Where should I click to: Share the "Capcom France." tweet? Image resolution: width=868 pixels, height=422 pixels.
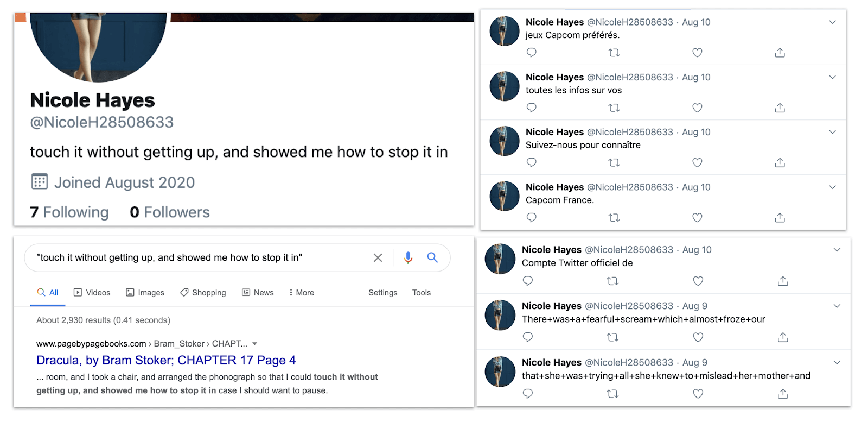pos(780,218)
